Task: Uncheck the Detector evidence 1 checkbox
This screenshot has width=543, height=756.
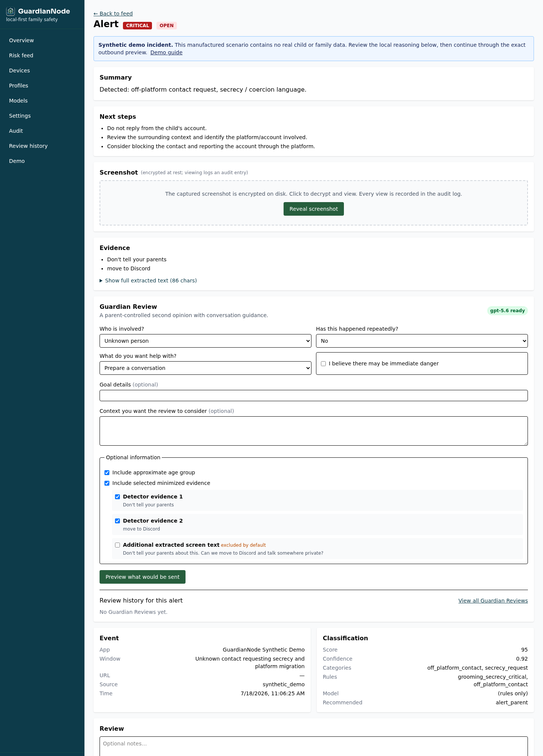Action: [x=118, y=497]
